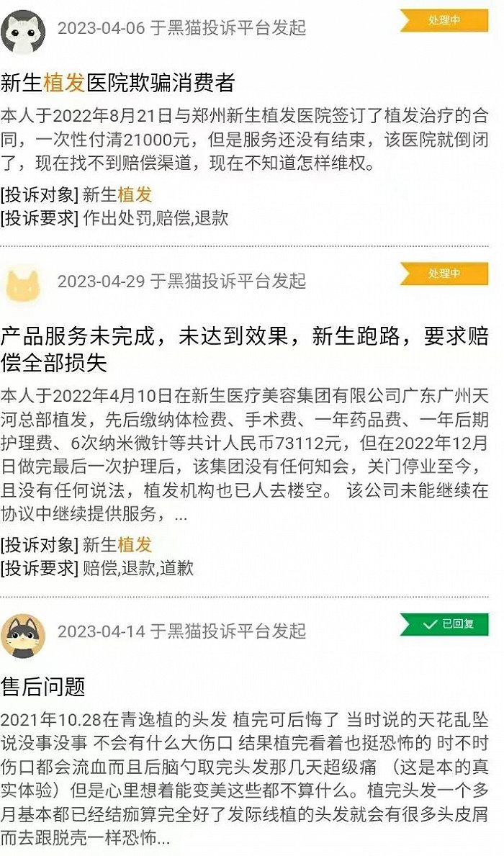This screenshot has height=856, width=504.
Task: Open the 售后问题 complaint title
Action: click(x=42, y=686)
